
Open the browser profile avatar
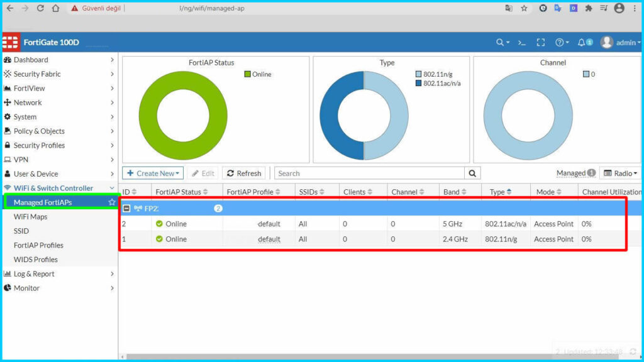(x=619, y=8)
